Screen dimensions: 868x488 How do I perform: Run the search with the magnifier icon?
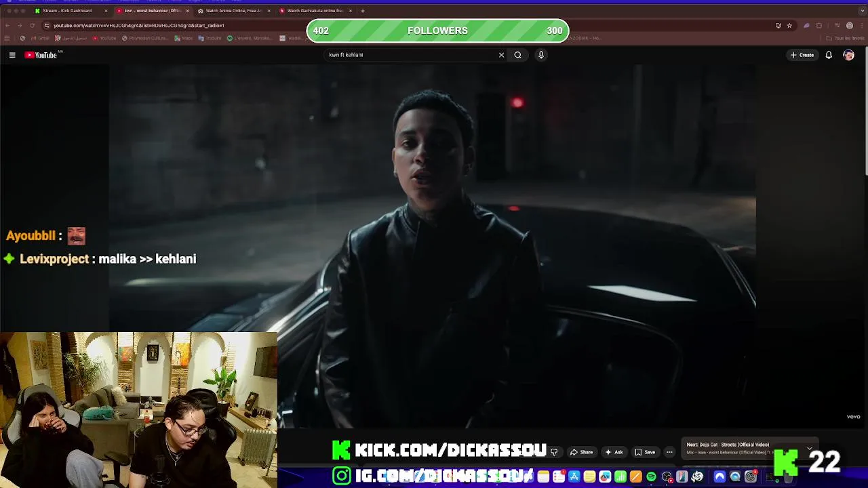pyautogui.click(x=517, y=55)
